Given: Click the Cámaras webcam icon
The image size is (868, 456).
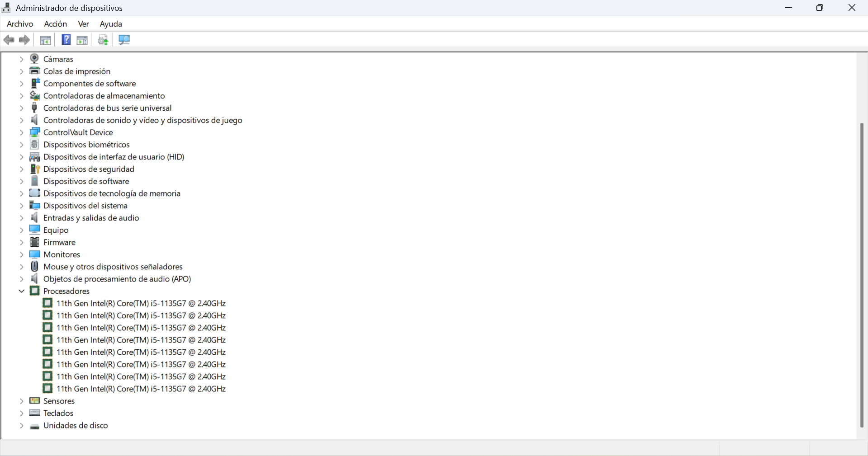Looking at the screenshot, I should [x=34, y=59].
